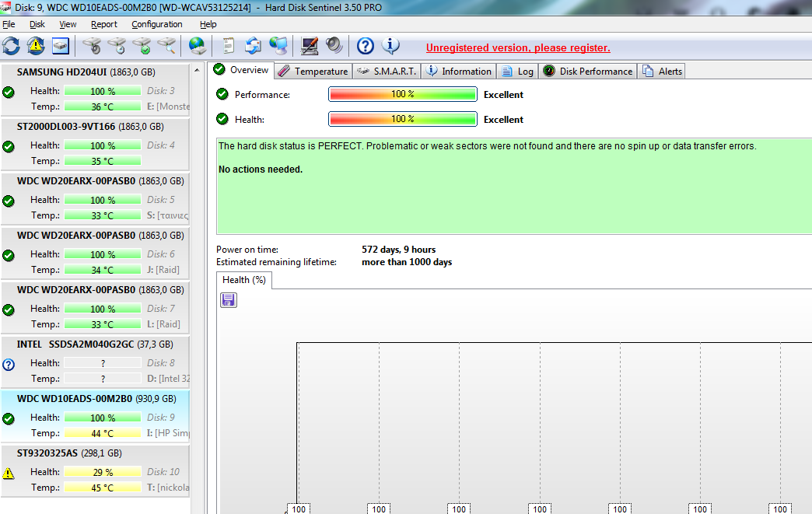Switch to the Information tab

[458, 71]
